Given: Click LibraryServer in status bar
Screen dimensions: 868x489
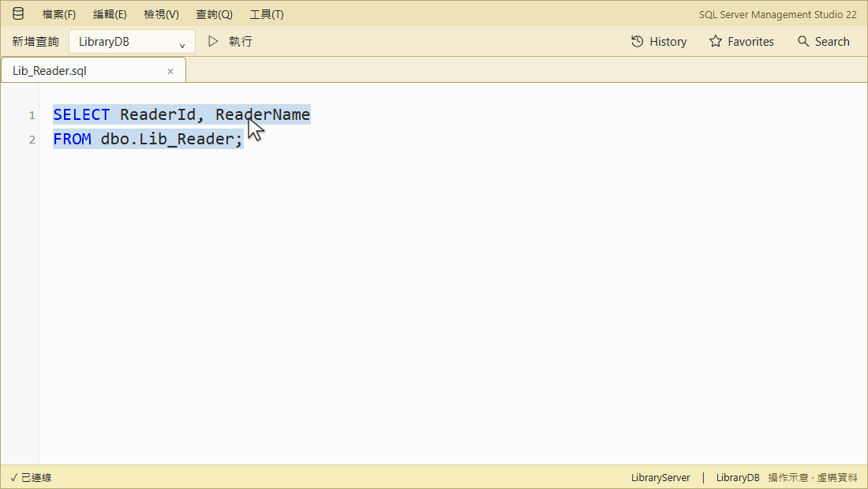Looking at the screenshot, I should [x=660, y=477].
